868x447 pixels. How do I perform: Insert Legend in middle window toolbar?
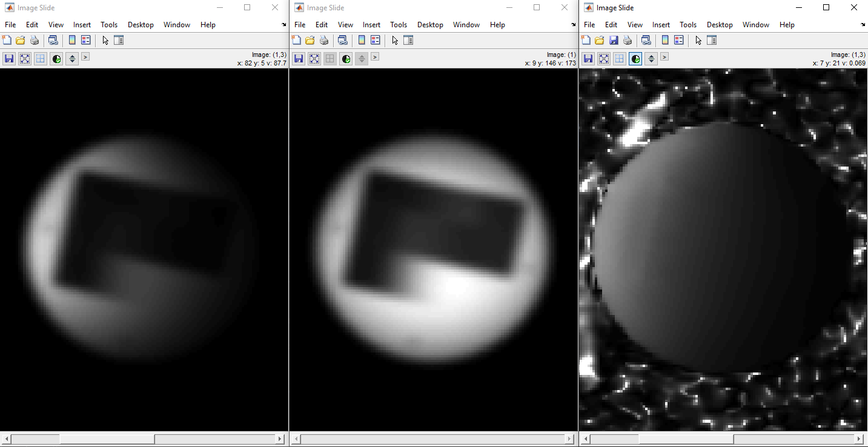tap(375, 41)
